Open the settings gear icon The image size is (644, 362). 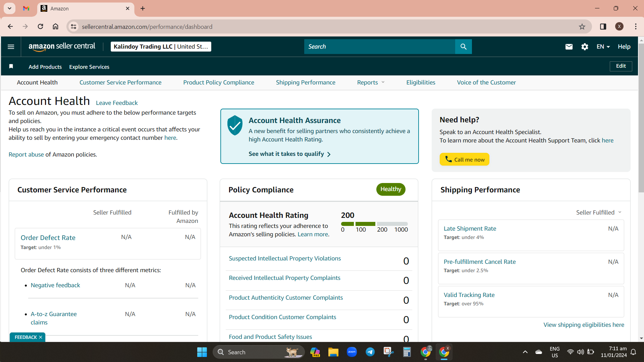[x=585, y=47]
